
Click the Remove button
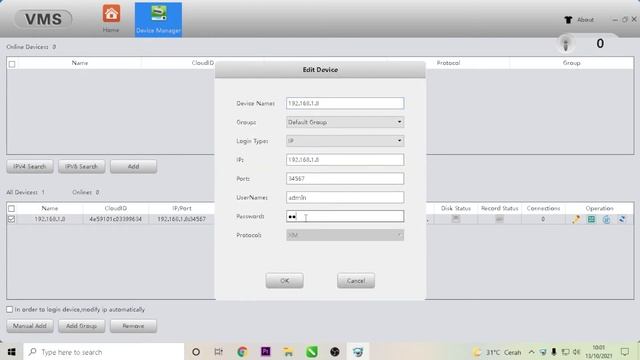(133, 326)
